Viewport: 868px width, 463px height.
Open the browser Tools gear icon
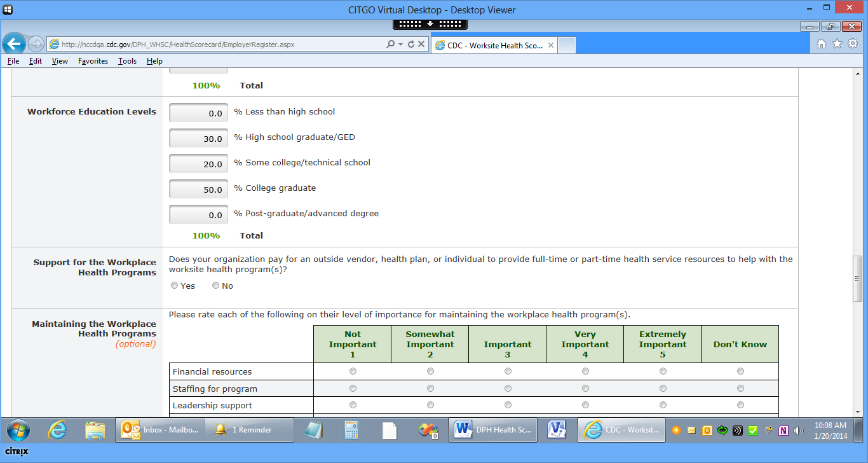(x=852, y=44)
